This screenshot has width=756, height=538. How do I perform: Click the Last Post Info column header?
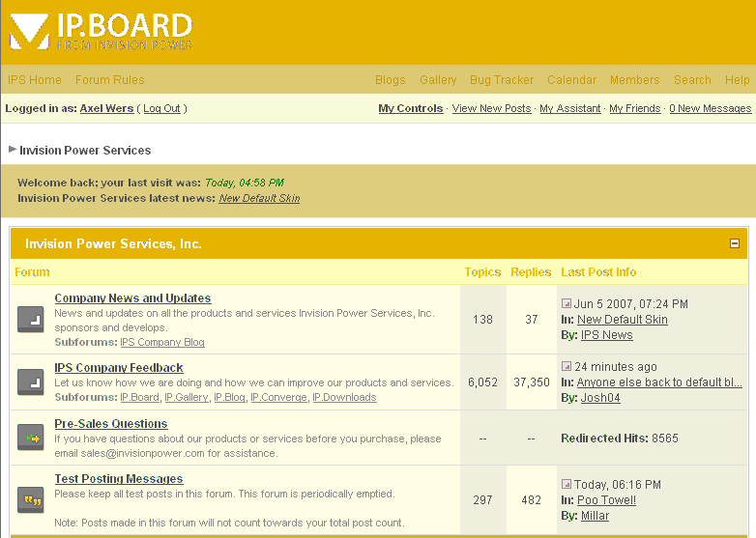tap(598, 272)
